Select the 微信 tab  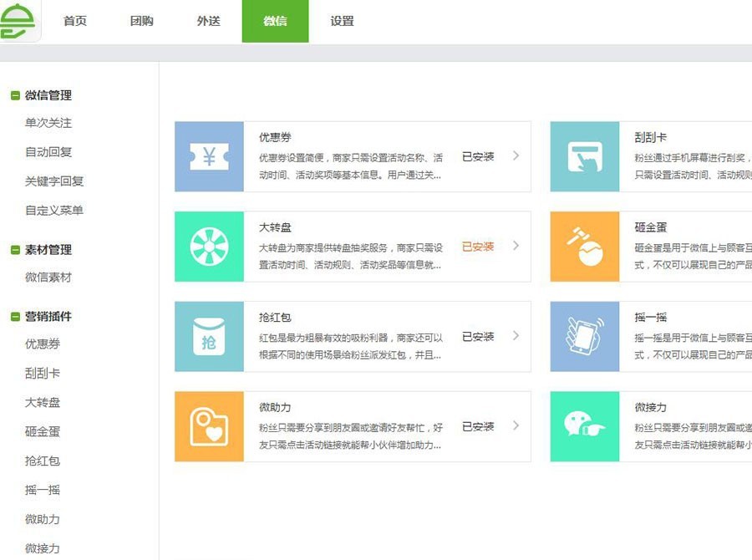click(275, 21)
